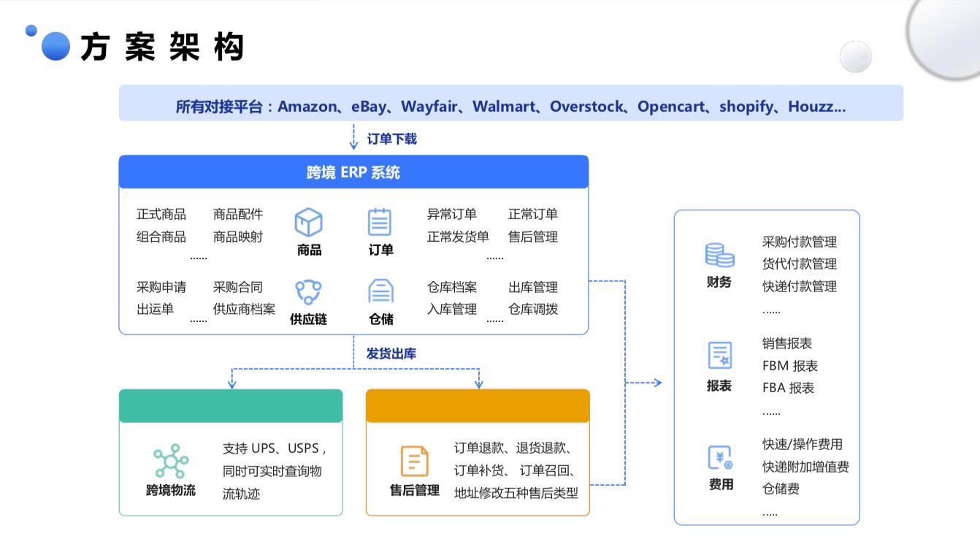Image resolution: width=980 pixels, height=558 pixels.
Task: Click the FBA 报表 item
Action: 788,388
